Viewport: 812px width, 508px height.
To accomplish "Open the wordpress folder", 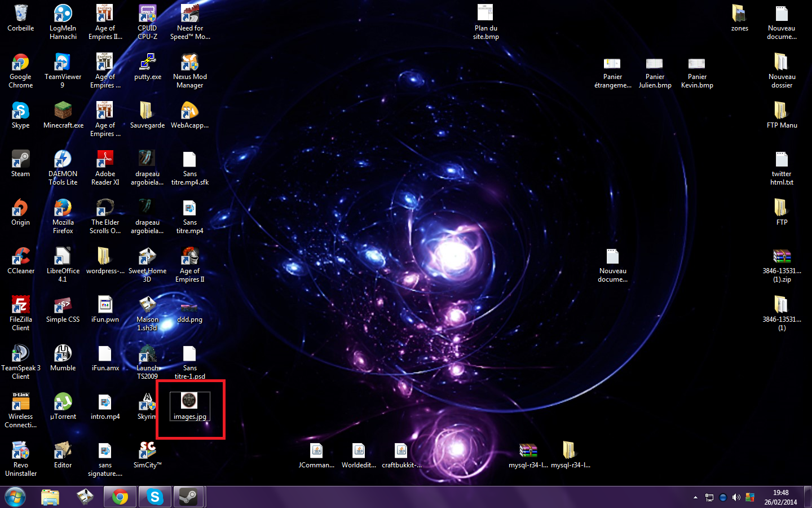I will point(105,261).
